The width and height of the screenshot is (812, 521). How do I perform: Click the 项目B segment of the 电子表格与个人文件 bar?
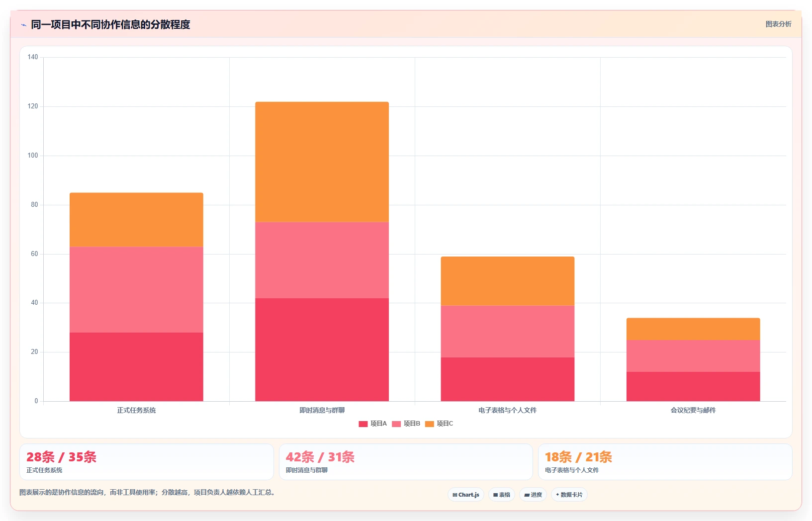[508, 332]
